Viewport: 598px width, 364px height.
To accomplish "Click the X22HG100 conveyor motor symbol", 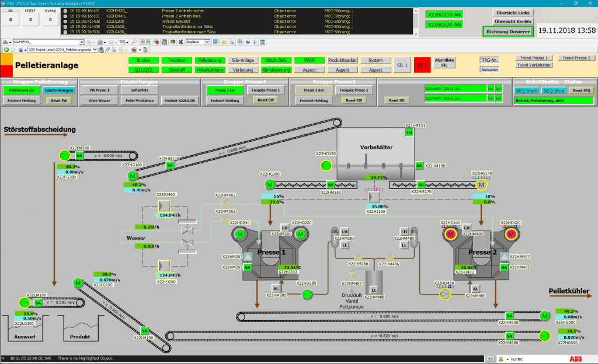I will (x=132, y=176).
